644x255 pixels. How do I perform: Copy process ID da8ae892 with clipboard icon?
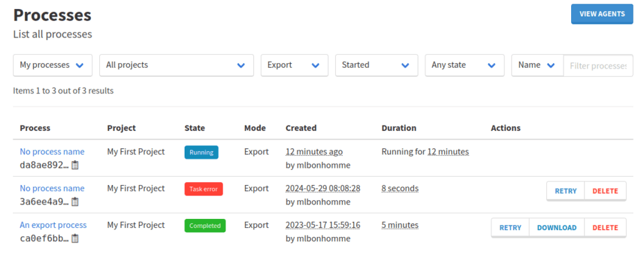75,165
